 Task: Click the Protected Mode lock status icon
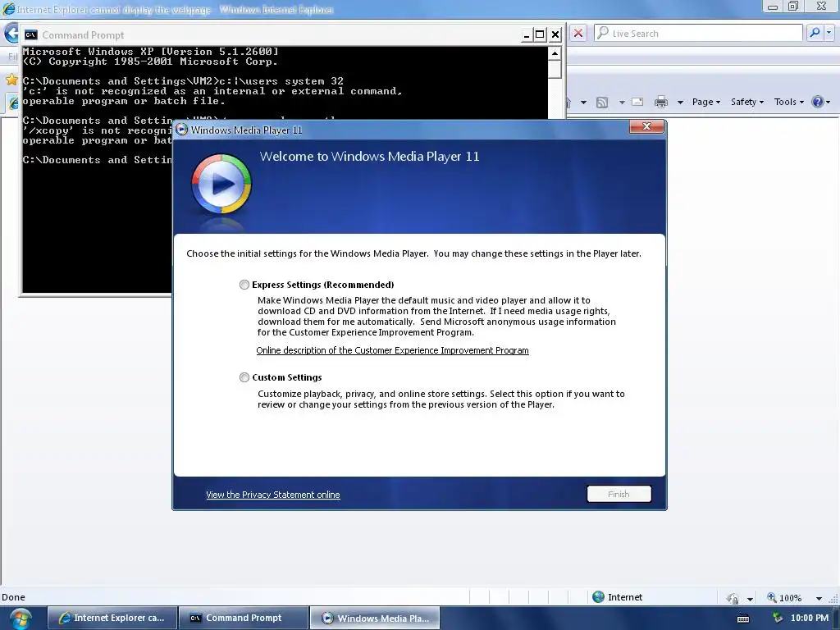coord(733,598)
